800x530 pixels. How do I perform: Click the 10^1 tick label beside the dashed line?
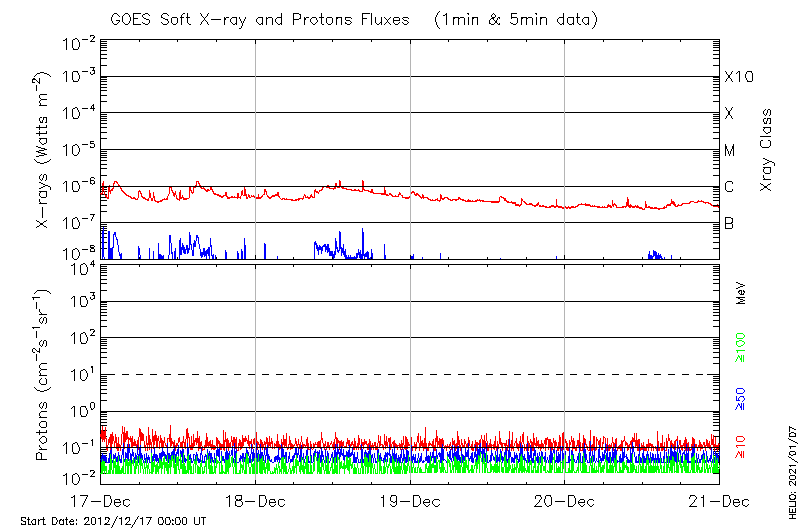(x=79, y=374)
